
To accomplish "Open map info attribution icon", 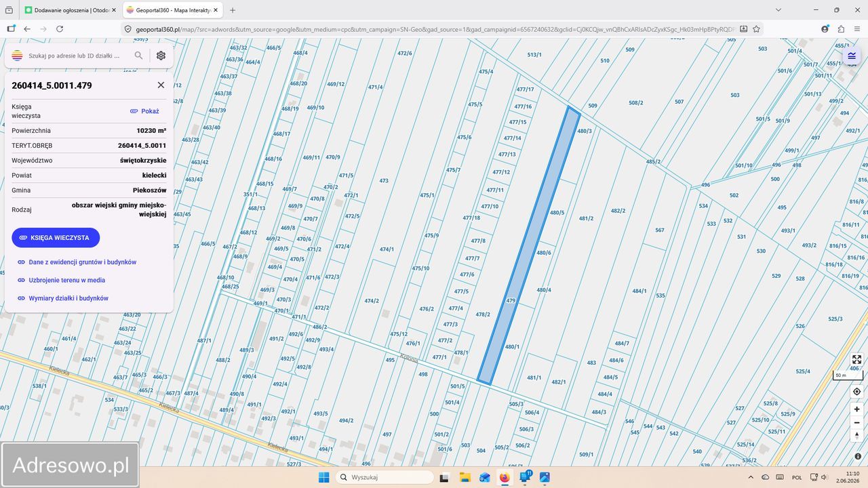I will 858,456.
